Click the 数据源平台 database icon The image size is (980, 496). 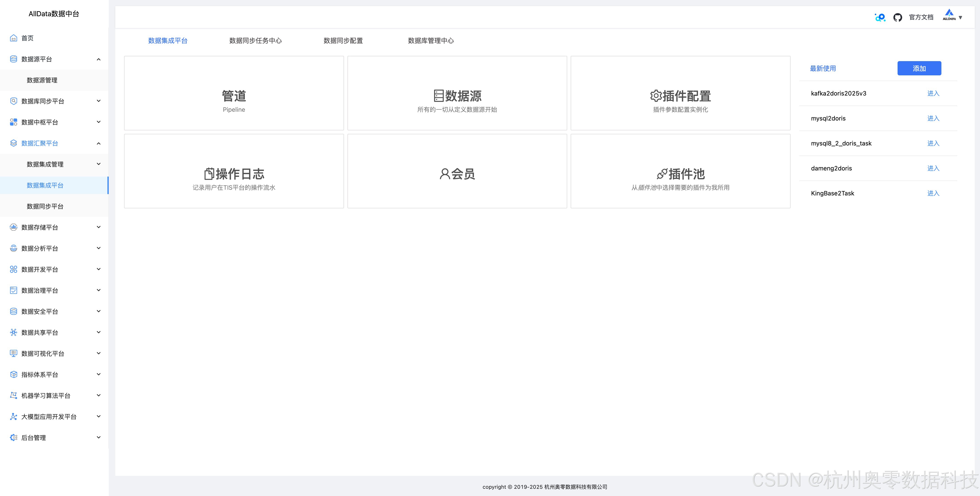point(13,59)
